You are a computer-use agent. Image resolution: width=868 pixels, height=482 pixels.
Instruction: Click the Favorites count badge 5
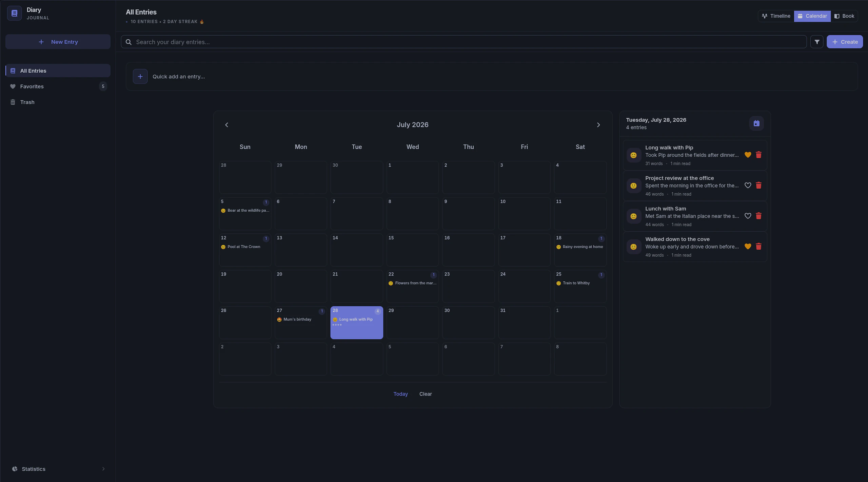point(103,86)
